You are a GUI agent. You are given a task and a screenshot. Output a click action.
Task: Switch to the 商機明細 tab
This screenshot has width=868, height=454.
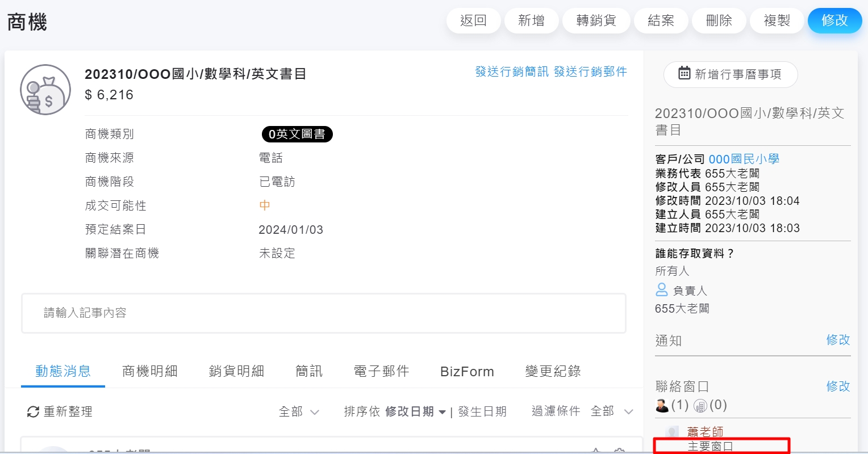(150, 371)
